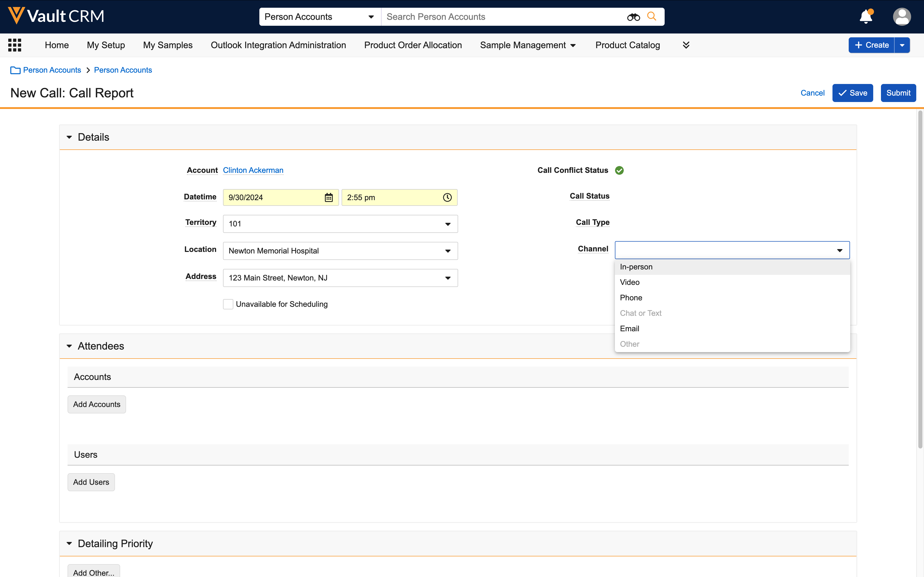
Task: Click the orange search magnifier icon
Action: click(x=652, y=16)
